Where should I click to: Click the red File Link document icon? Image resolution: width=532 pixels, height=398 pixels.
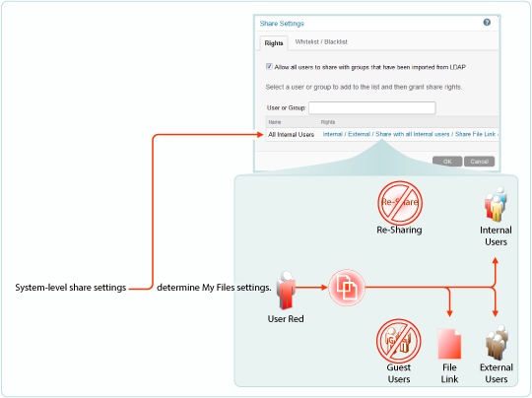[x=449, y=344]
